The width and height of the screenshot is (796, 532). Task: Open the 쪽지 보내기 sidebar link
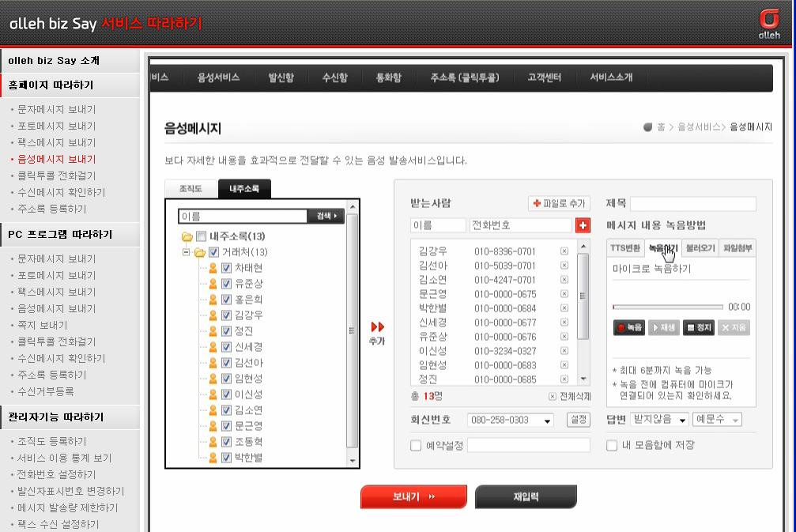point(43,326)
